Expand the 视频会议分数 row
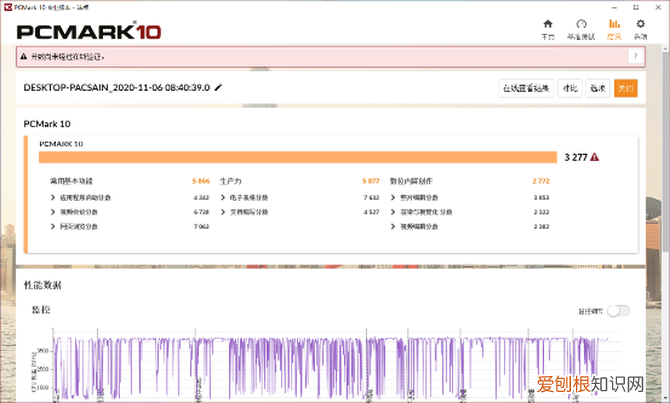670x403 pixels. tap(53, 212)
